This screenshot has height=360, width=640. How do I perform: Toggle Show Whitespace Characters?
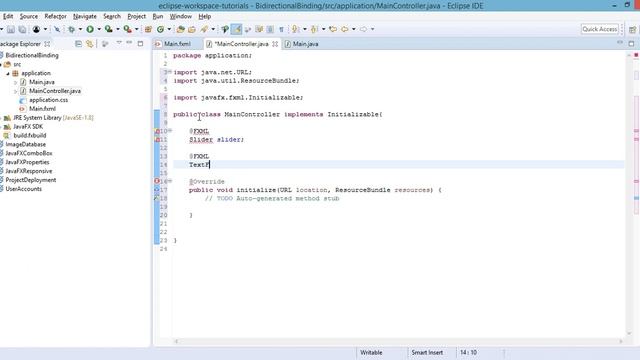(281, 29)
